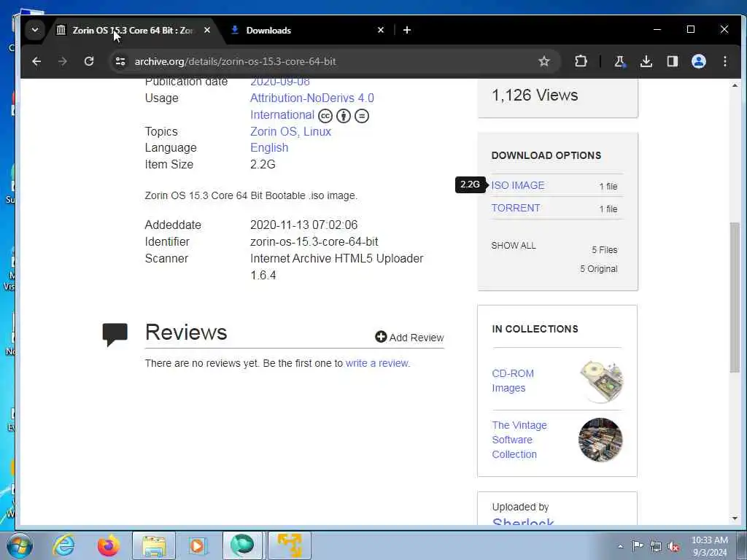Open Windows Explorer from taskbar
The height and width of the screenshot is (560, 747).
click(x=154, y=545)
